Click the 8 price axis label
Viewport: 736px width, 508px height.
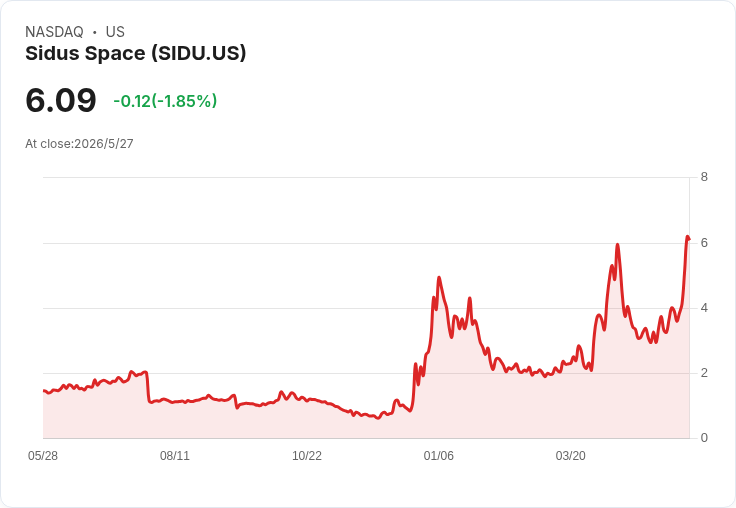point(704,177)
